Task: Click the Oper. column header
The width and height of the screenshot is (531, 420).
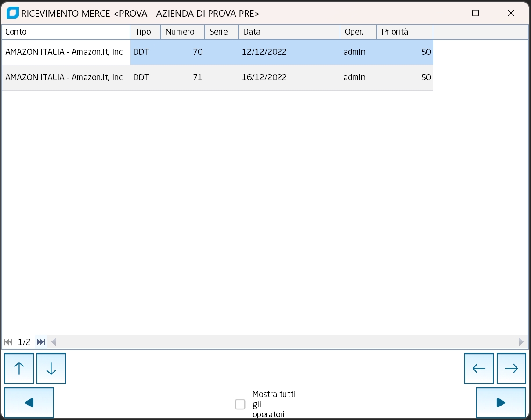Action: (358, 32)
